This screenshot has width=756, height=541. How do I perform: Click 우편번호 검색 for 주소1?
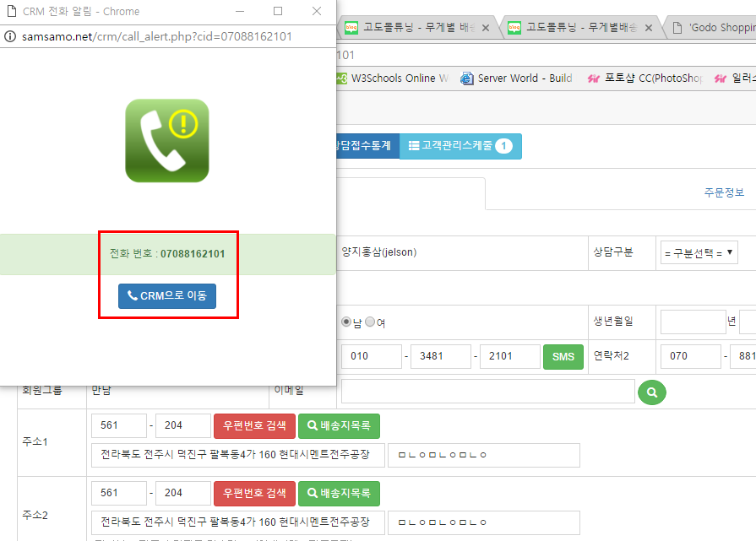[x=254, y=425]
